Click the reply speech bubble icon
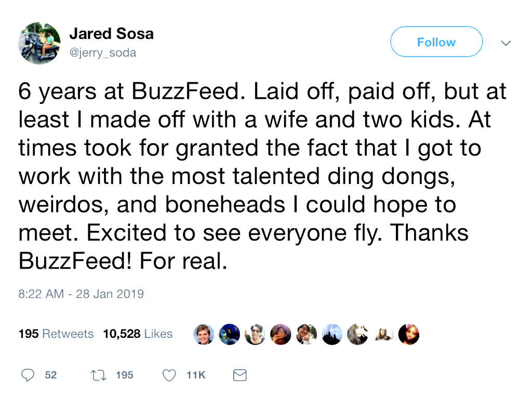This screenshot has height=406, width=532. (x=29, y=375)
